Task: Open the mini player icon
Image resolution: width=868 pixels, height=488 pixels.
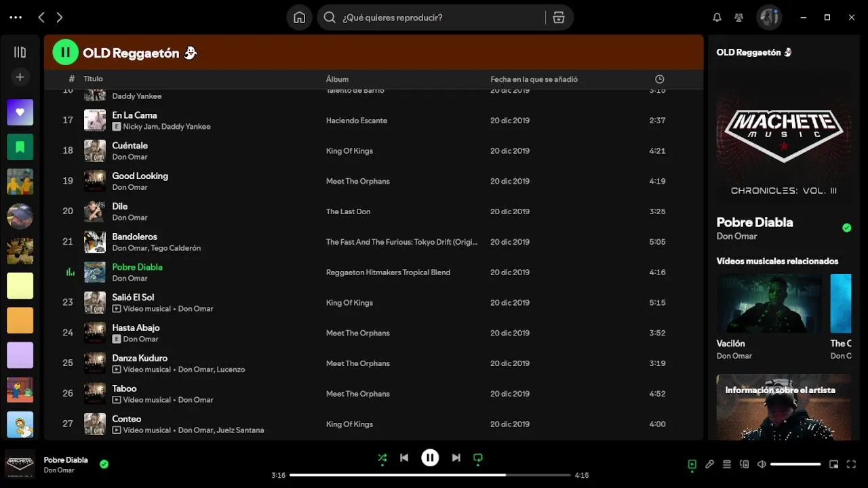Action: coord(834,464)
